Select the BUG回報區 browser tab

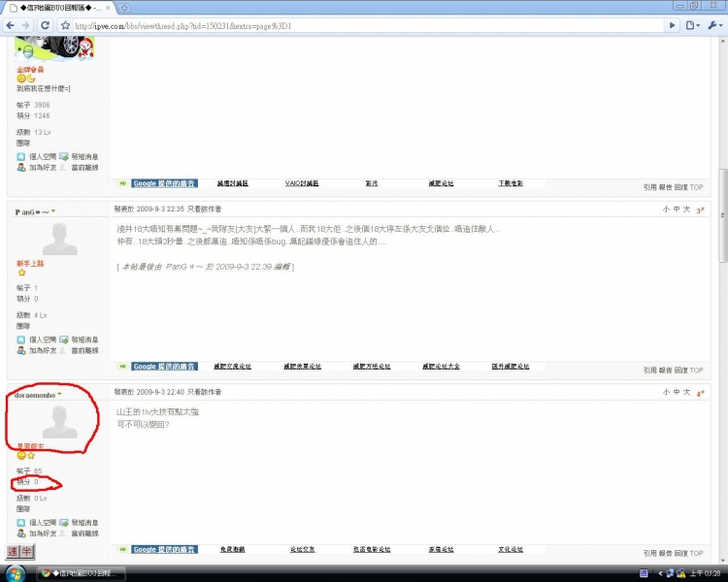click(59, 8)
